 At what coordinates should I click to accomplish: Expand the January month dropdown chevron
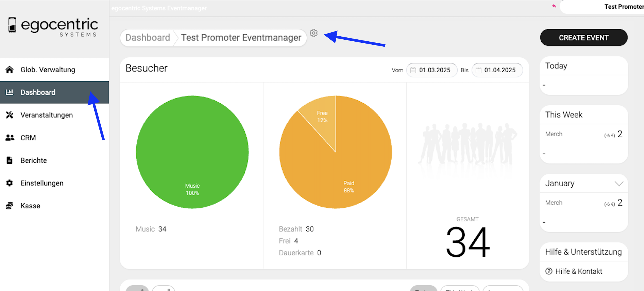click(619, 183)
